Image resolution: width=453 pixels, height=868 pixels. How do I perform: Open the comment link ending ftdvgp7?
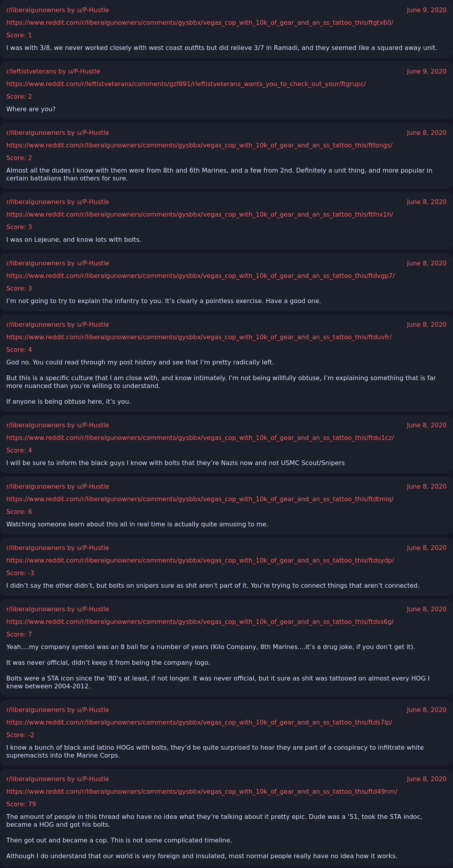tap(200, 276)
